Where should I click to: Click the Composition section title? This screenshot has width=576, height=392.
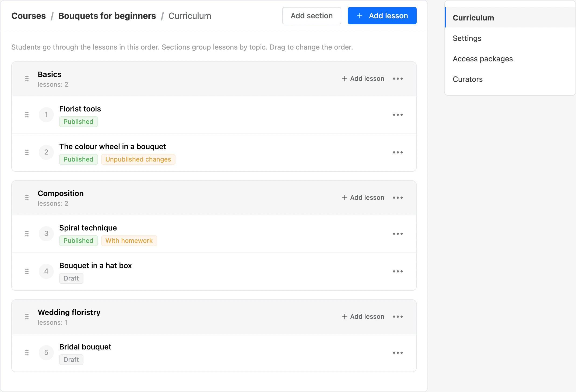click(61, 193)
